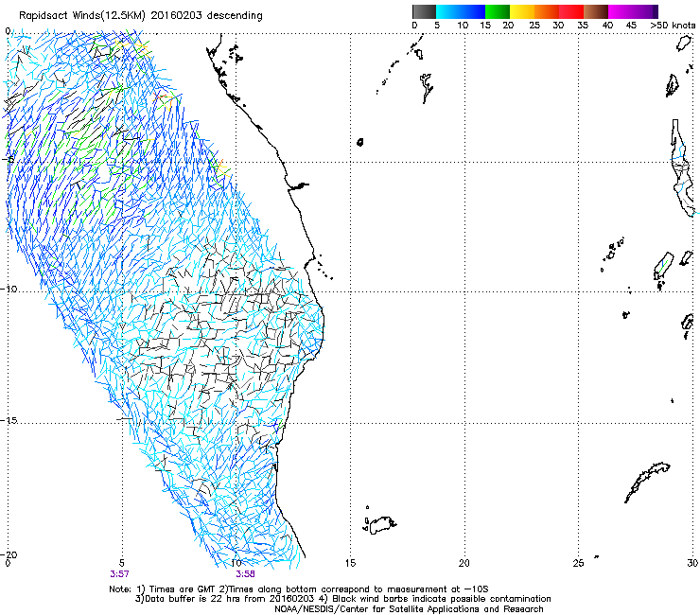Click the longitude axis label 25

coord(578,563)
